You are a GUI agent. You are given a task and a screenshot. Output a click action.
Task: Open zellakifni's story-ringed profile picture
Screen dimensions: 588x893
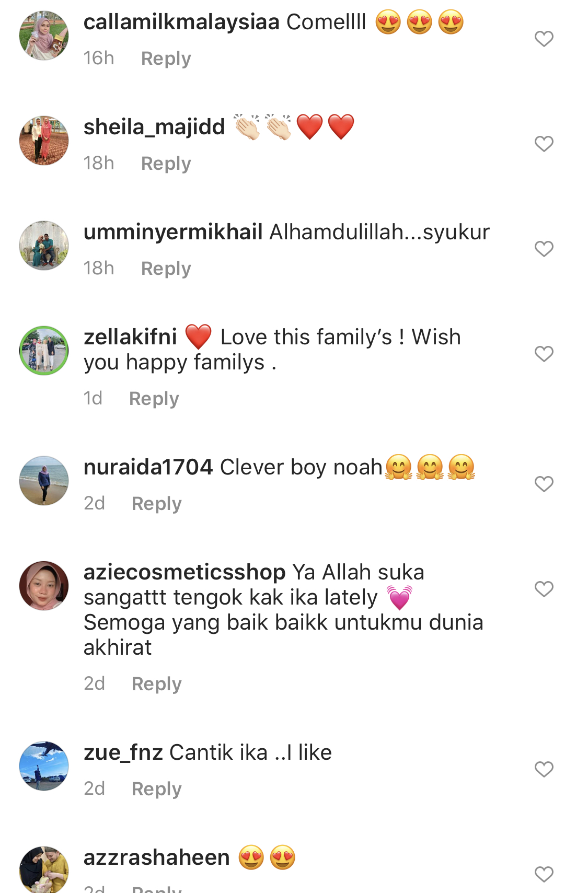tap(44, 351)
